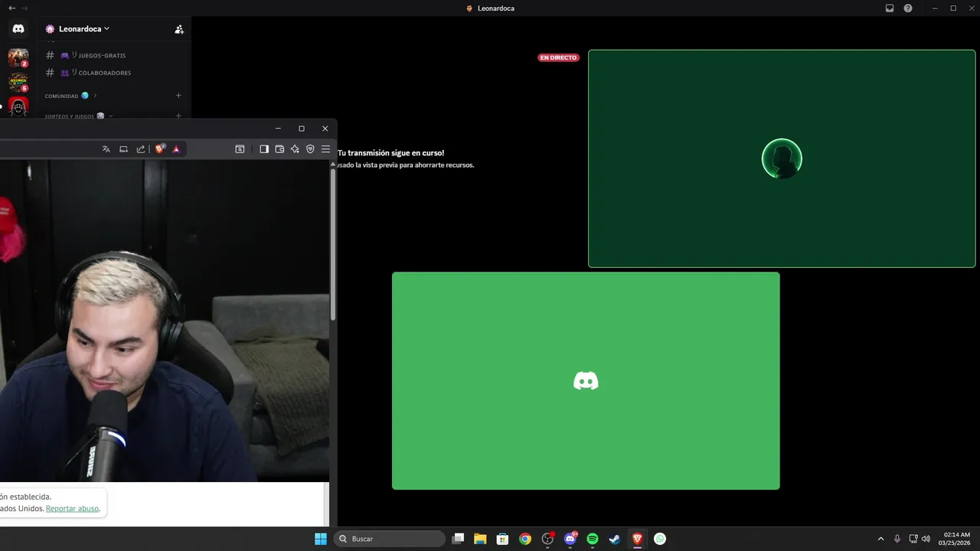Click the tab search icon in Brave
Viewport: 980px width, 551px height.
pos(240,149)
